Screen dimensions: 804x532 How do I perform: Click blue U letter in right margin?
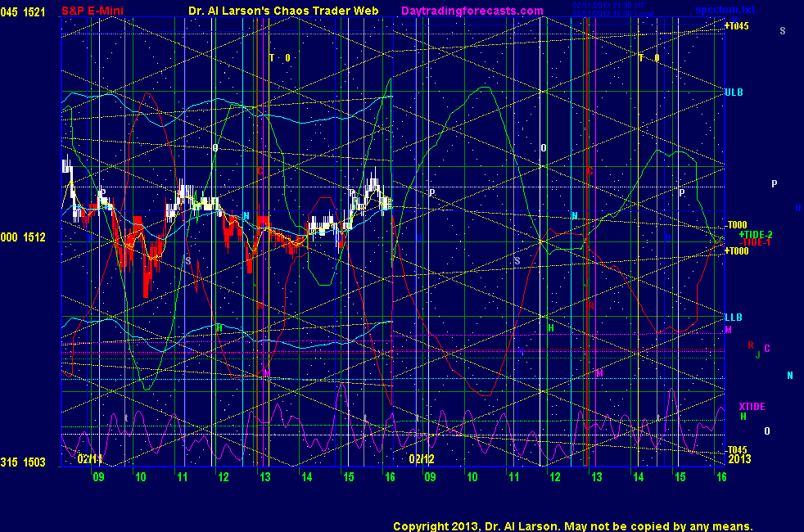797,208
